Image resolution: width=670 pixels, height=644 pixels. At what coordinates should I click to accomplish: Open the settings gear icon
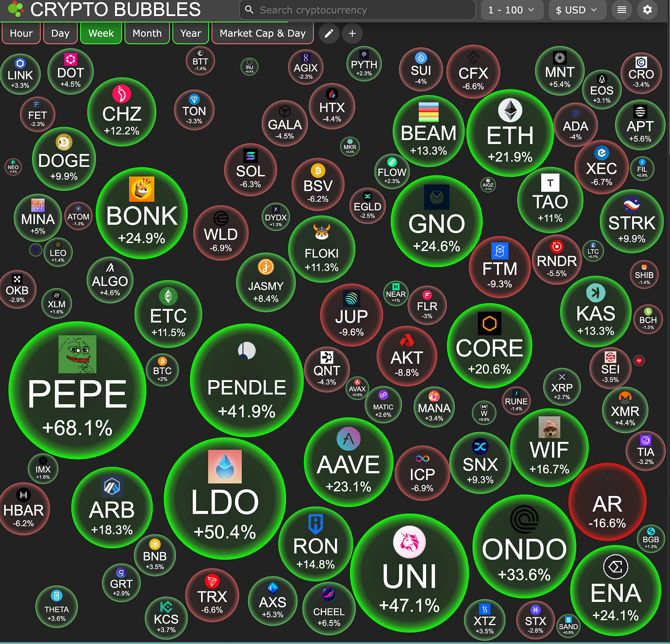point(647,10)
